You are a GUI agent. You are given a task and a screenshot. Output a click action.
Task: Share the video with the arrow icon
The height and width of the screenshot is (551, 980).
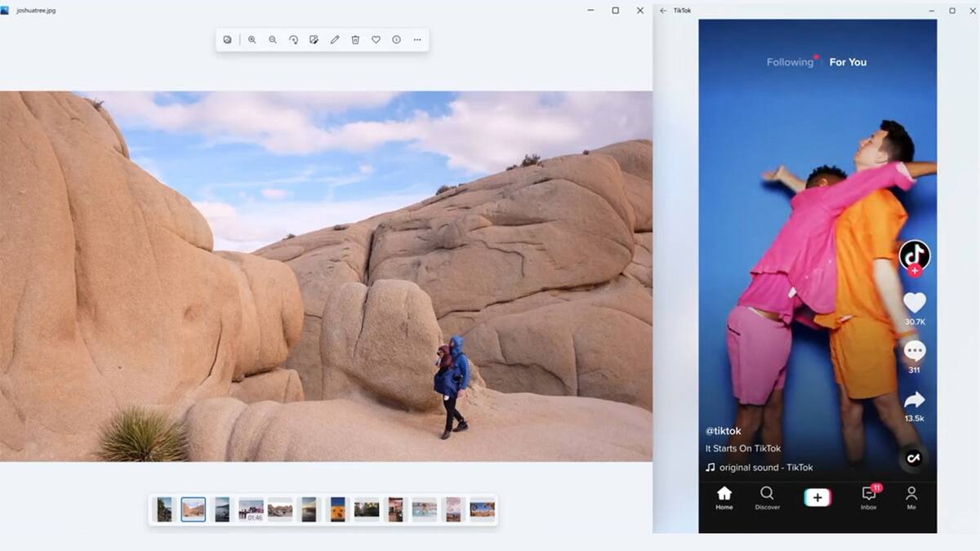click(915, 399)
